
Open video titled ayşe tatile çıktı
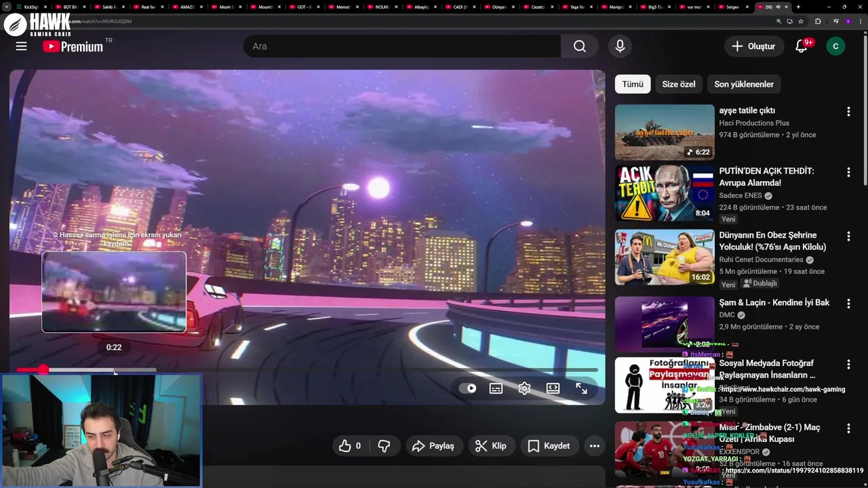click(x=747, y=110)
